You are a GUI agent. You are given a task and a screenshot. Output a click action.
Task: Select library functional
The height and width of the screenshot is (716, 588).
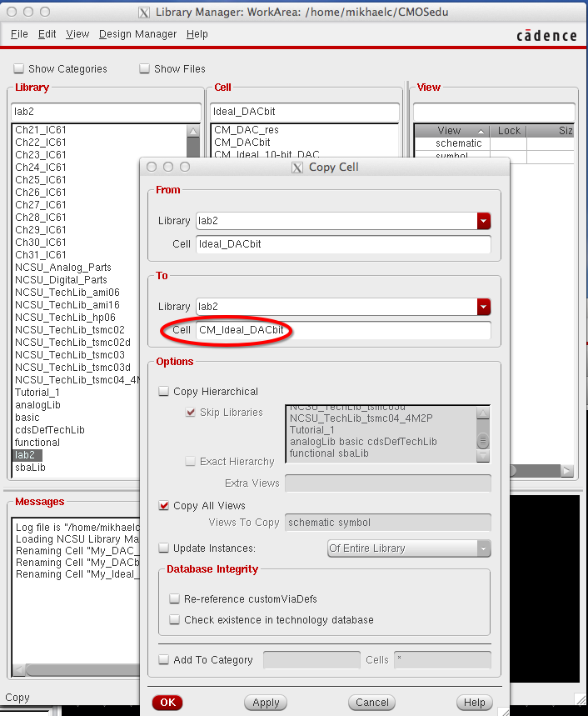pyautogui.click(x=37, y=443)
